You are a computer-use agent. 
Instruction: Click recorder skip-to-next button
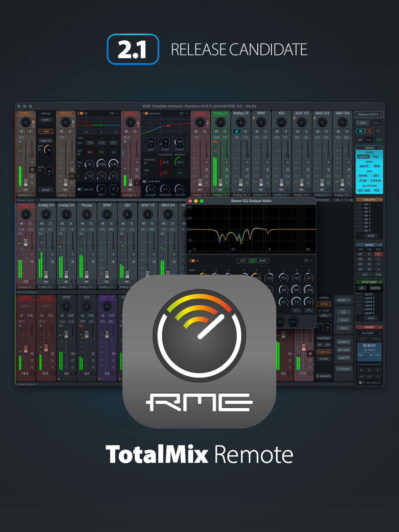coord(369,376)
